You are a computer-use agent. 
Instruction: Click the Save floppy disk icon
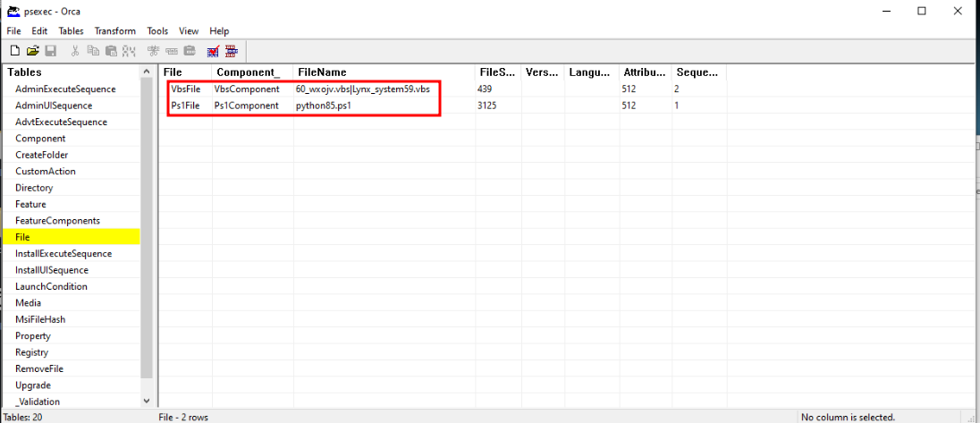51,51
